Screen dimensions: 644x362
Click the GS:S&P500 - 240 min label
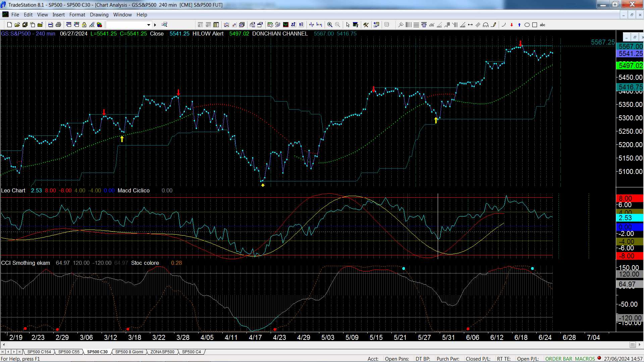pyautogui.click(x=28, y=34)
